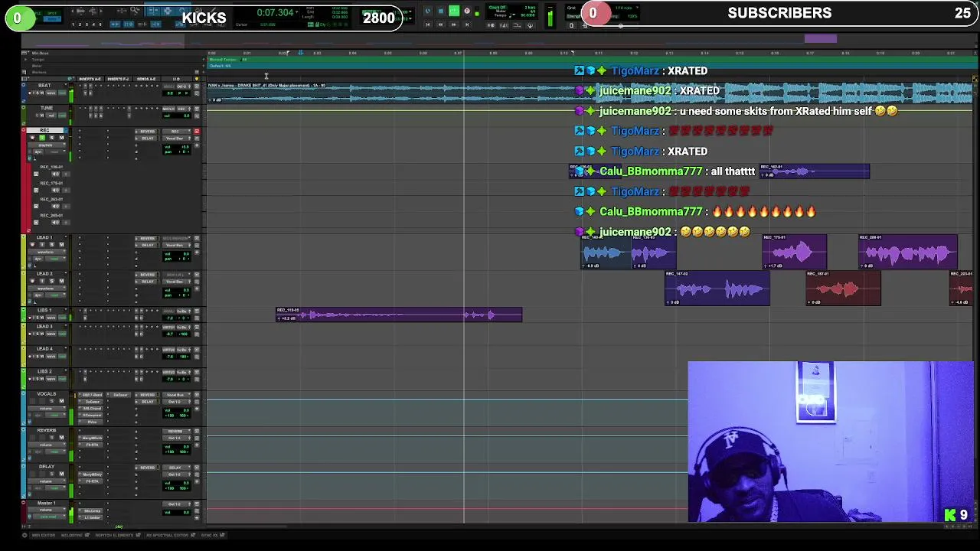Solo the LEAD 1 track
980x551 pixels.
tap(52, 244)
